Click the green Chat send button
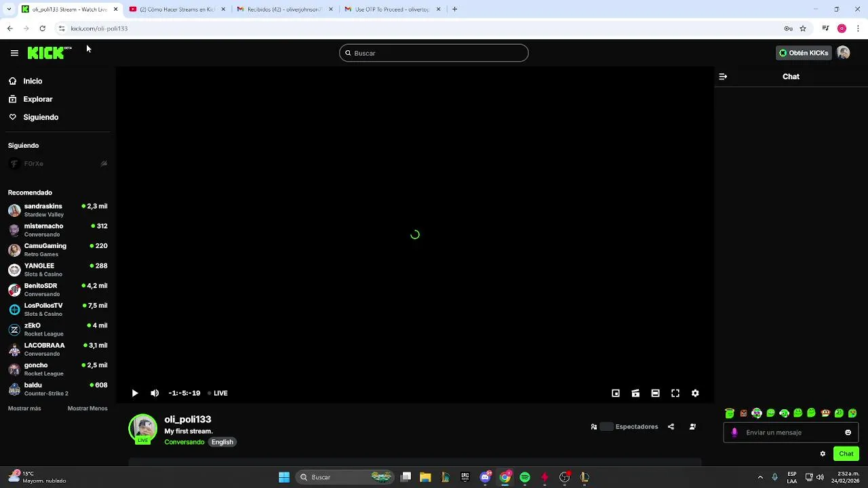Screen dimensions: 868x488 click(x=846, y=454)
